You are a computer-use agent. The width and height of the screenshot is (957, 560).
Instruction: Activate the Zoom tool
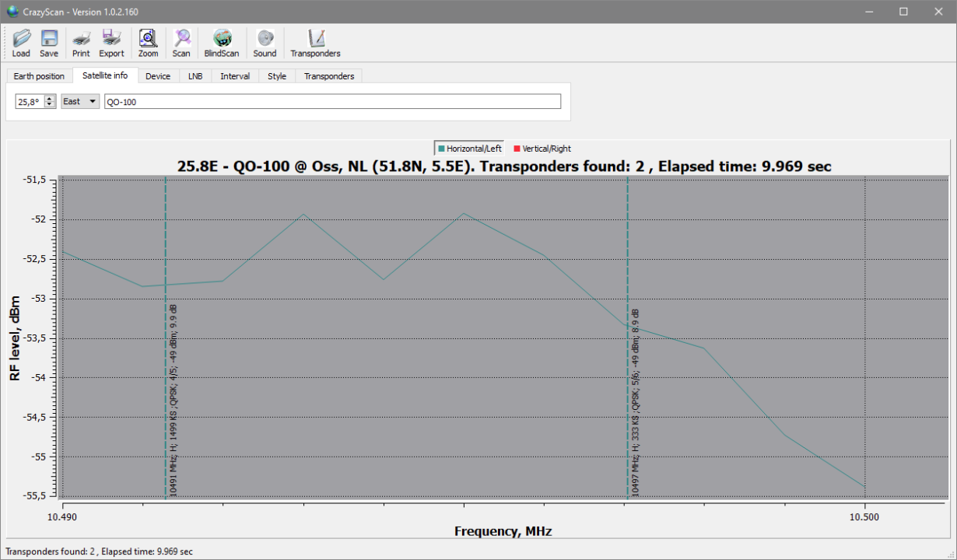(148, 43)
